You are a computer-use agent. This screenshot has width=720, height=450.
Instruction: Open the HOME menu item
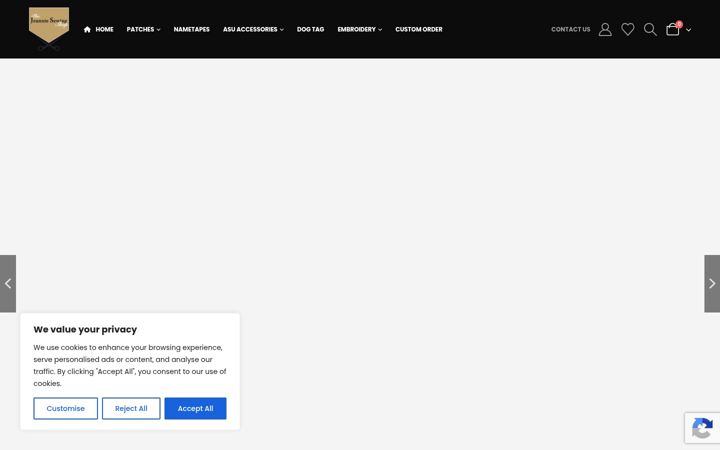coord(104,29)
